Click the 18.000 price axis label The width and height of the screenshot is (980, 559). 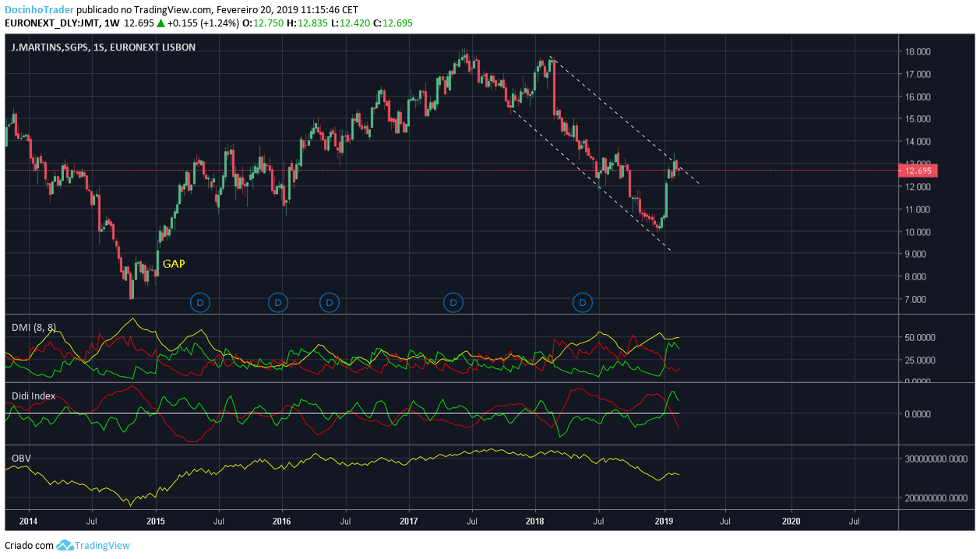[918, 52]
